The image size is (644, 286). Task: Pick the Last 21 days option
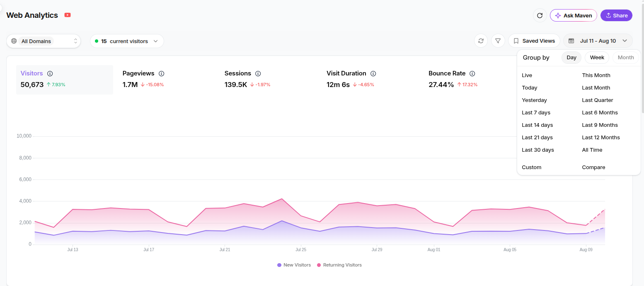(537, 138)
